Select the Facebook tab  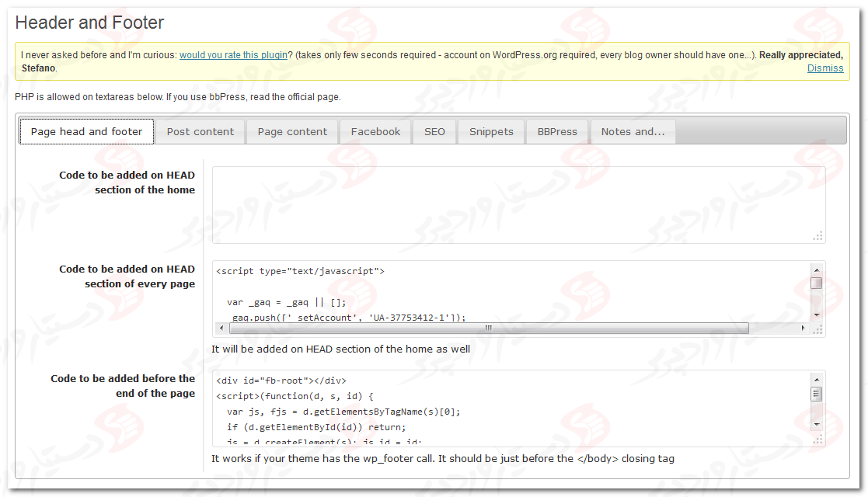click(x=375, y=131)
